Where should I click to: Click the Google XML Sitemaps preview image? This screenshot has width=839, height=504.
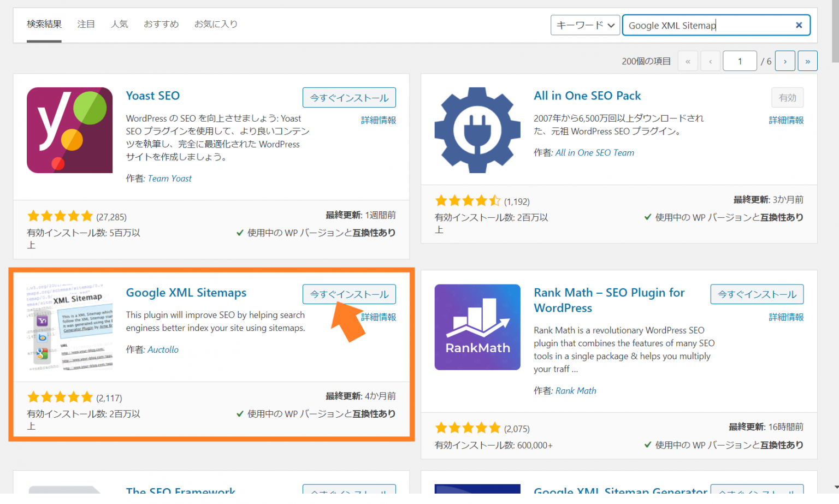tap(69, 327)
